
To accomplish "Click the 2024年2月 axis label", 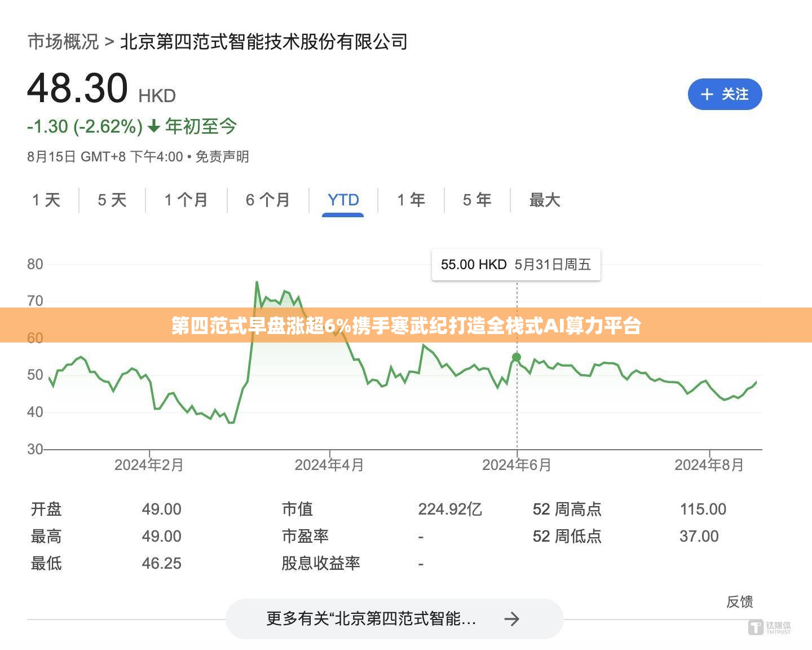I will 149,465.
